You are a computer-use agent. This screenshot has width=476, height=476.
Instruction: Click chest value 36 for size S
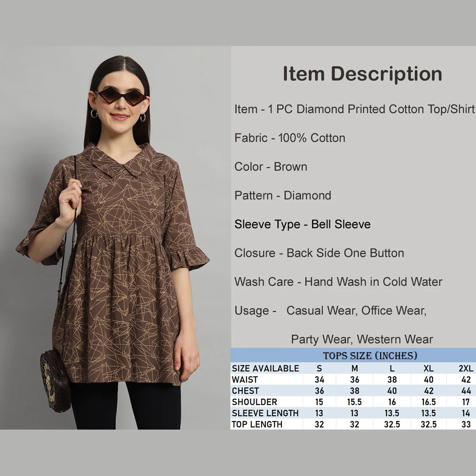[319, 391]
